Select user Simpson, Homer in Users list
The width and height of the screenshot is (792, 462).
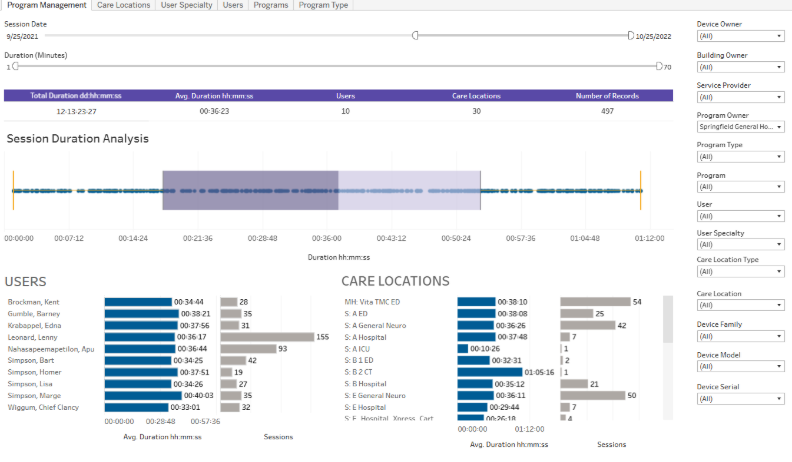[x=34, y=372]
